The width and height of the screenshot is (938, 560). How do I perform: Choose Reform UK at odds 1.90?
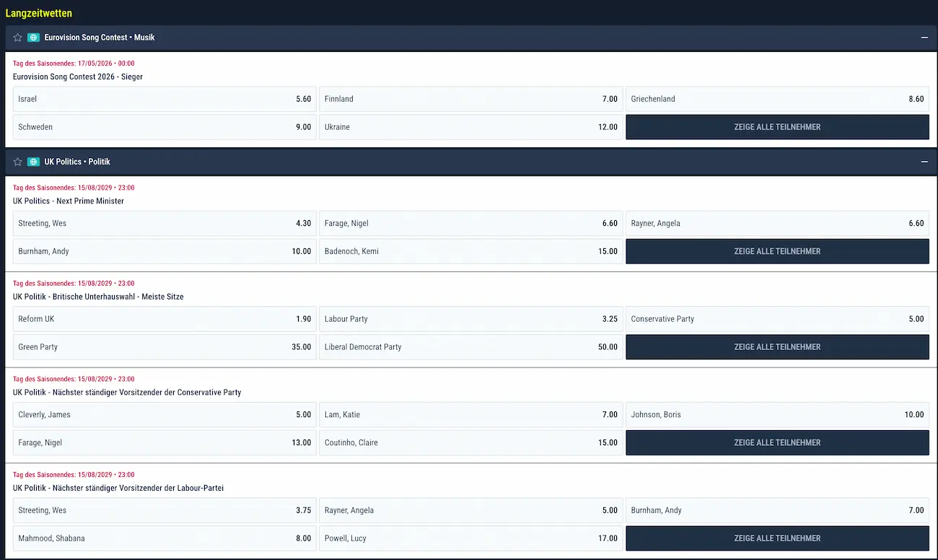click(165, 319)
